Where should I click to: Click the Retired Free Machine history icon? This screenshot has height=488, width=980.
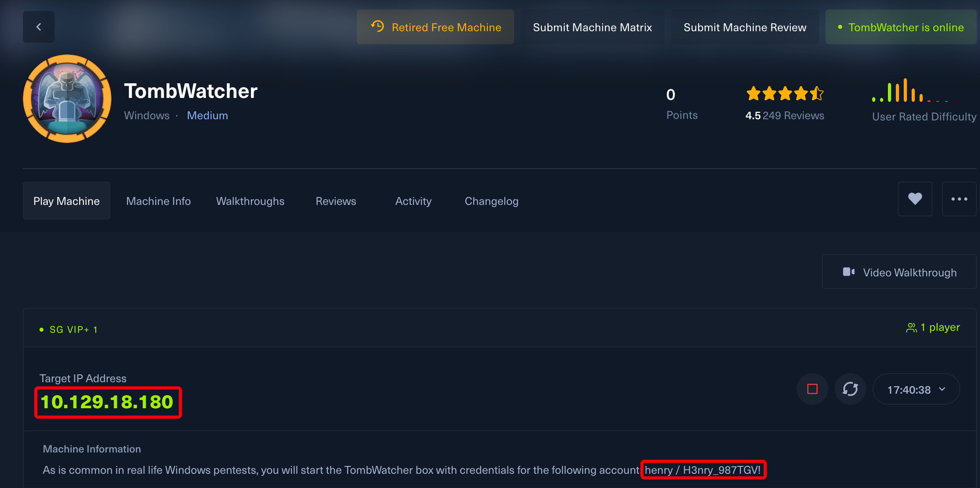tap(377, 27)
